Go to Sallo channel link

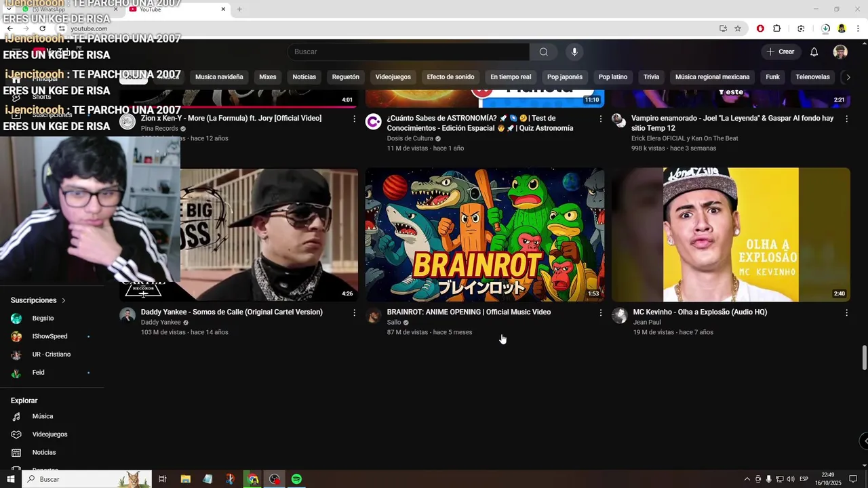(394, 323)
